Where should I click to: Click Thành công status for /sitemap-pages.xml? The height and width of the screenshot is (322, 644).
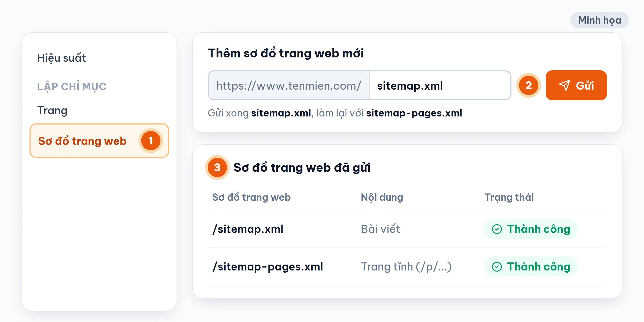(x=531, y=266)
